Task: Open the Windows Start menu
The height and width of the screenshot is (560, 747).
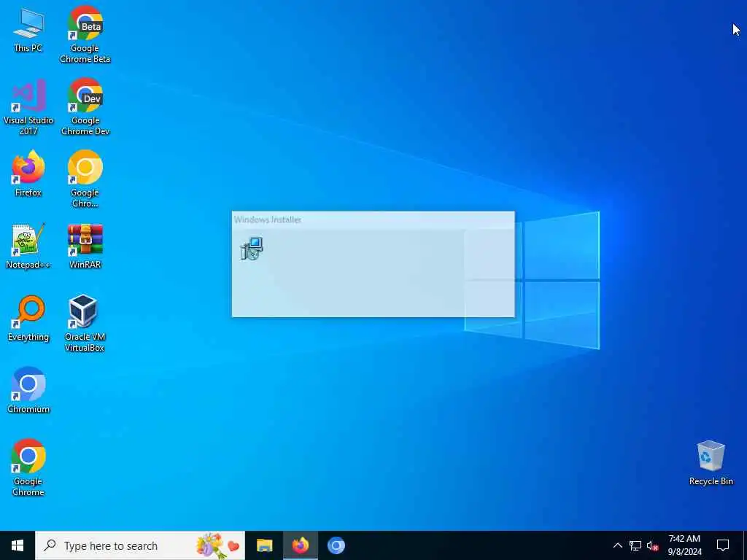Action: click(18, 545)
